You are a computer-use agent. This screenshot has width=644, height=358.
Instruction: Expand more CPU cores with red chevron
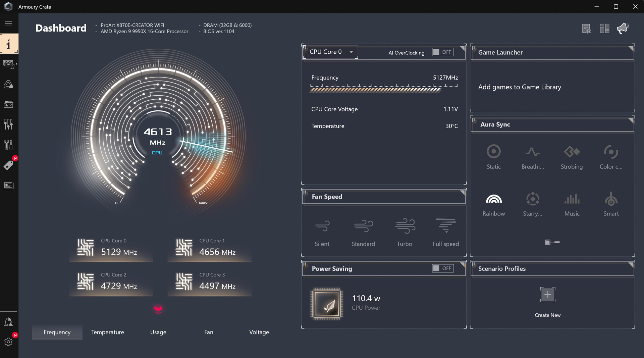pyautogui.click(x=158, y=309)
